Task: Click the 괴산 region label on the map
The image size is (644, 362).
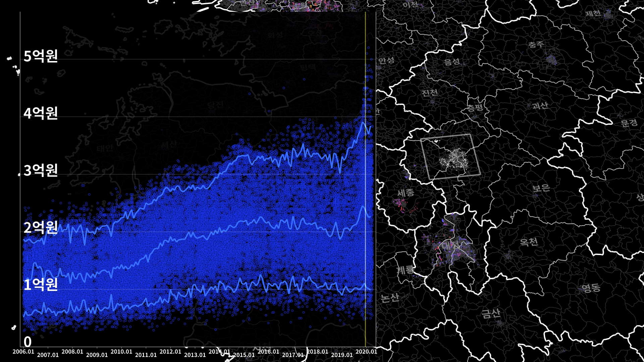Action: [540, 106]
